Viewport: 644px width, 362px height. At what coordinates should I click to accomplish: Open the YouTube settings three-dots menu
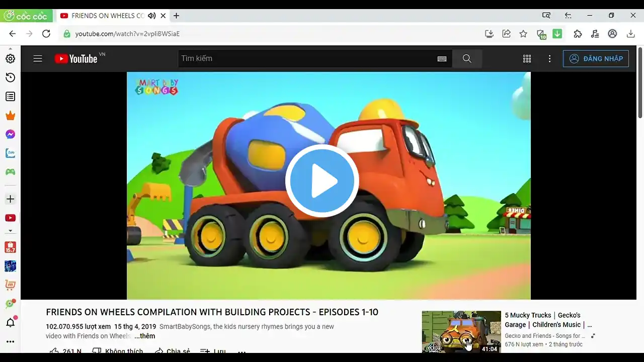[x=549, y=59]
